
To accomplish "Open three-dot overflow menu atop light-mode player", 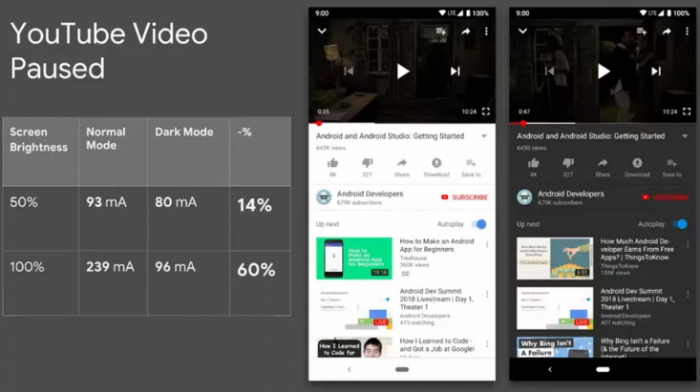I will click(x=486, y=31).
